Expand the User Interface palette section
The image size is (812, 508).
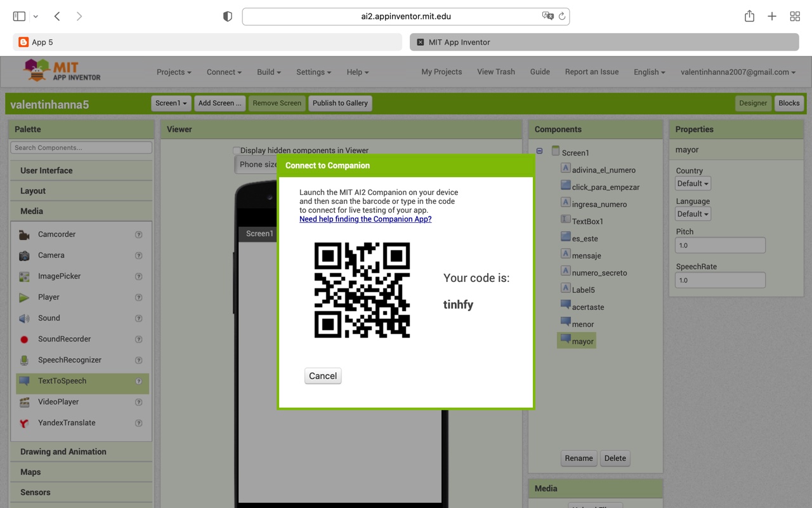[x=81, y=171]
